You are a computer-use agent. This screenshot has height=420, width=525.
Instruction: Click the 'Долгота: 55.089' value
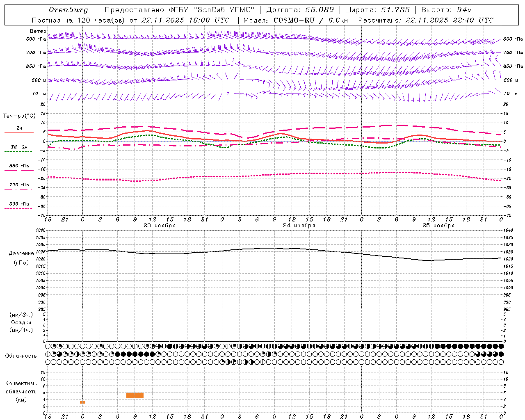coord(300,10)
